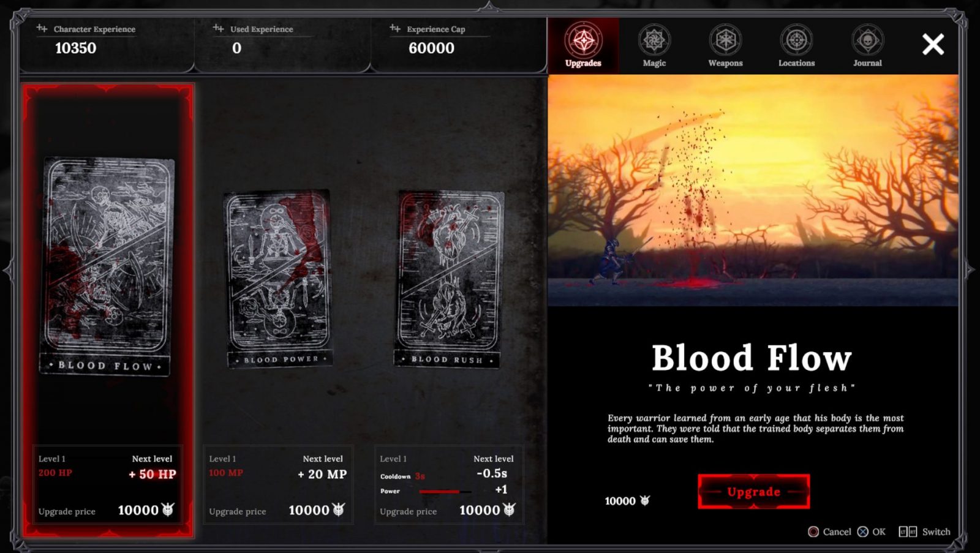Open the Weapons tab icon

(725, 40)
